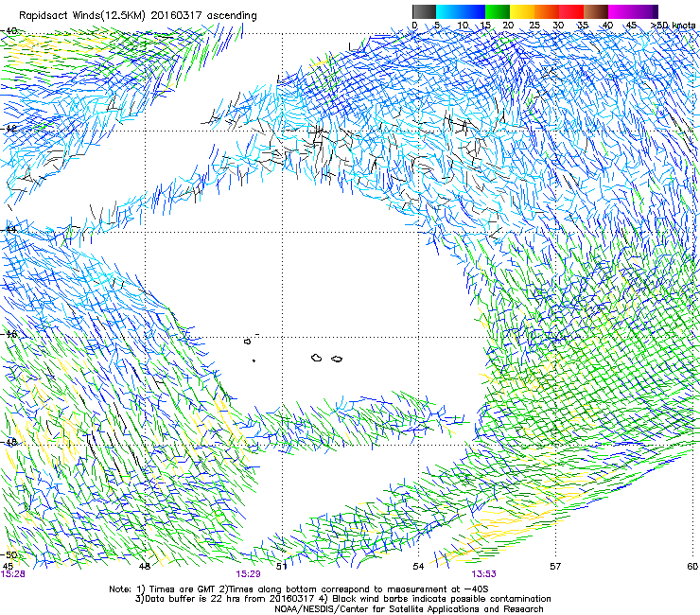Click the westernmost island outline near -46 latitude

point(248,342)
